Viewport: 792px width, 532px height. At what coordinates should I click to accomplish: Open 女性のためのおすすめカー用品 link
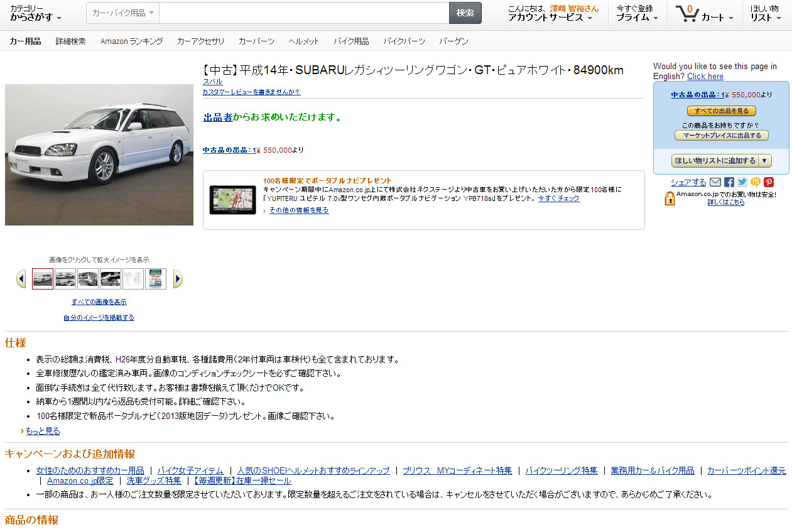pos(90,470)
